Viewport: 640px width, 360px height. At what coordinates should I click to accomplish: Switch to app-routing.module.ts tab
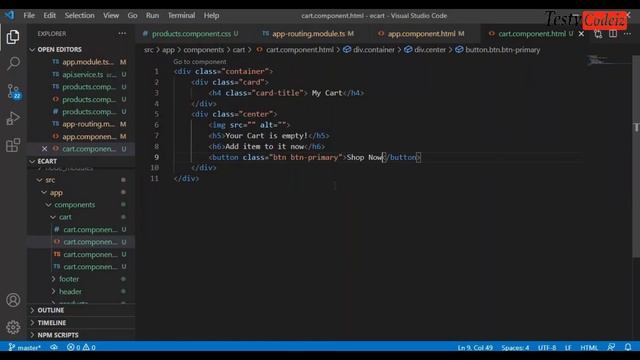(308, 34)
